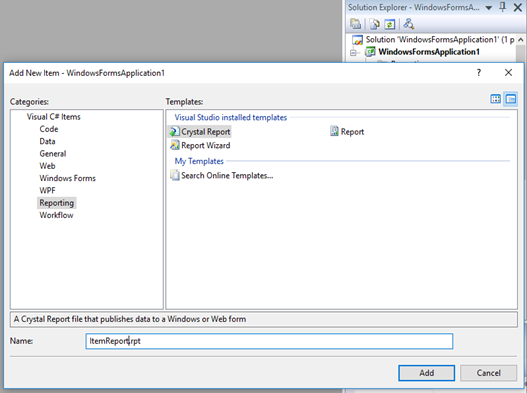This screenshot has height=393, width=527.
Task: Select WindowsFormsApplication1 project in Solution Explorer
Action: pyautogui.click(x=422, y=52)
